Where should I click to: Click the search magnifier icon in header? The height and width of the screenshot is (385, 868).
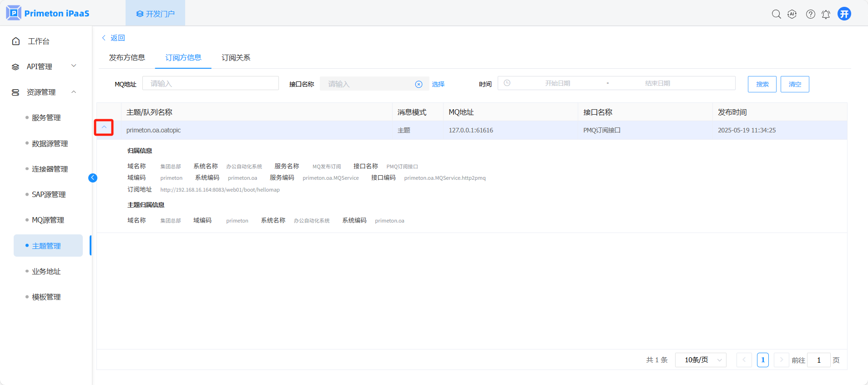coord(776,14)
